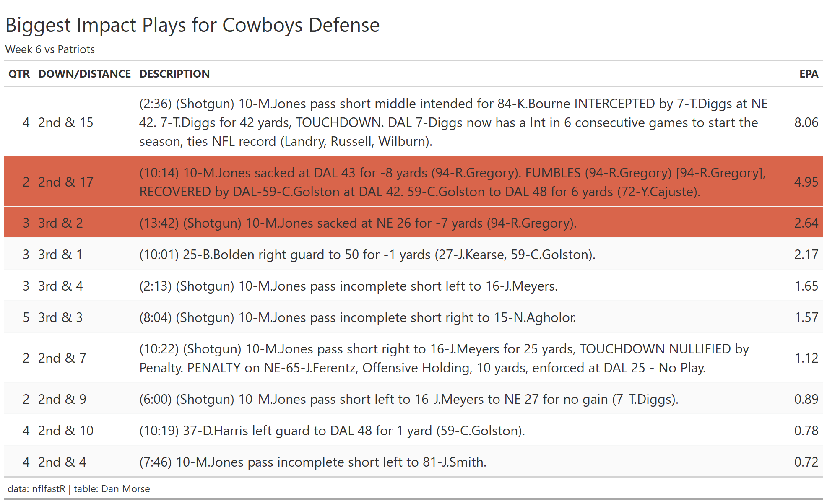Select the J.Meyers no gain play row

[x=413, y=399]
